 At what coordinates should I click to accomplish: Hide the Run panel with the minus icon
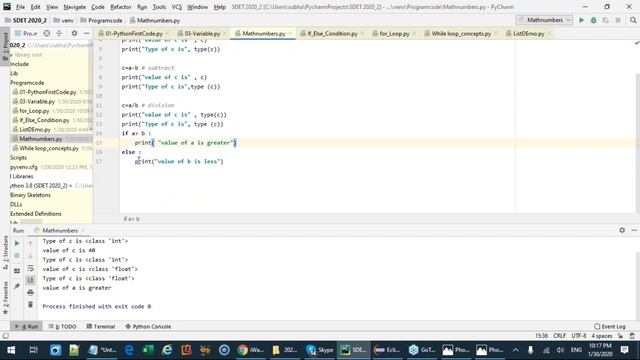pos(634,230)
